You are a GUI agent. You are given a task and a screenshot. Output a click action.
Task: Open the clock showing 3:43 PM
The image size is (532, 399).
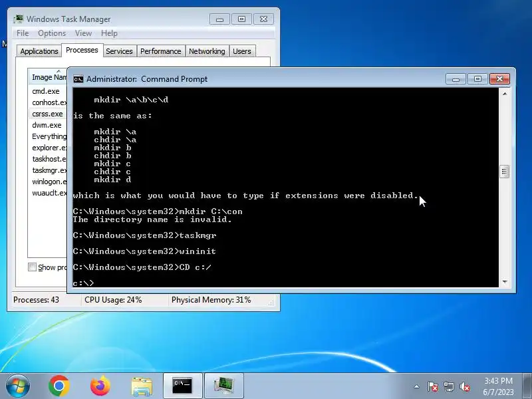click(498, 386)
